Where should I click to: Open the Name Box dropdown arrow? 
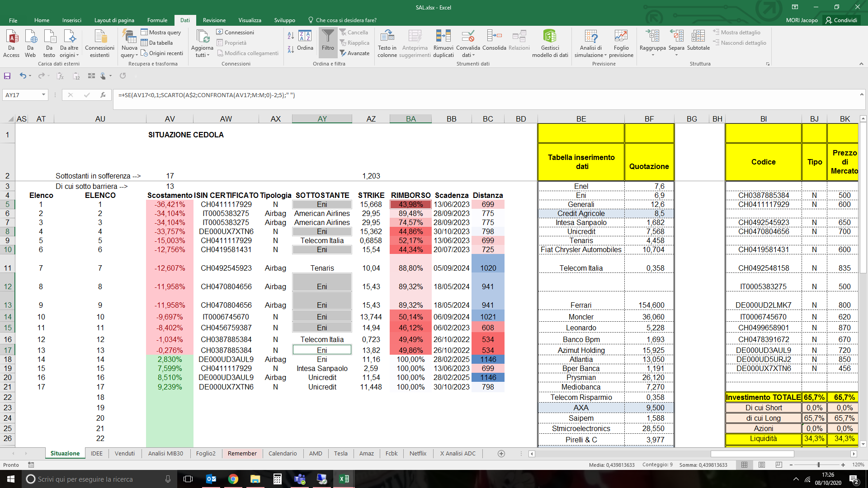[43, 95]
